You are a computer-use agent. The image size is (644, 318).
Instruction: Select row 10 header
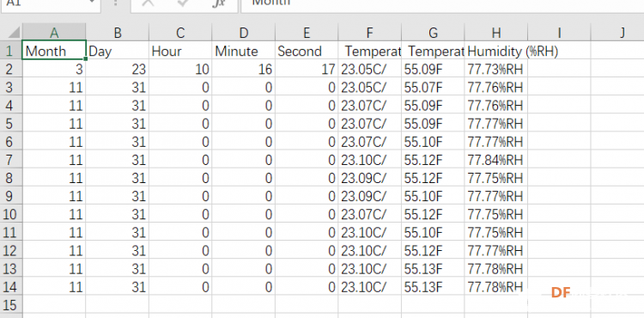pyautogui.click(x=11, y=214)
